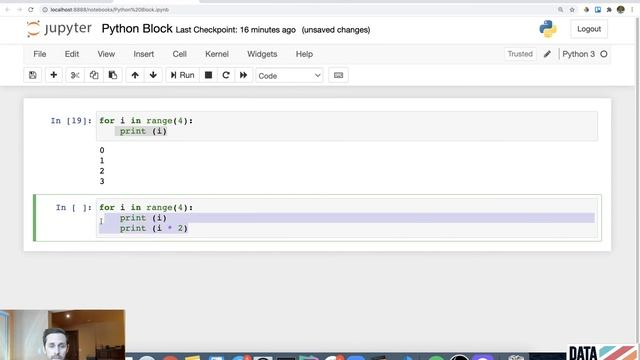Run the selected cell
The width and height of the screenshot is (640, 360).
coord(182,75)
